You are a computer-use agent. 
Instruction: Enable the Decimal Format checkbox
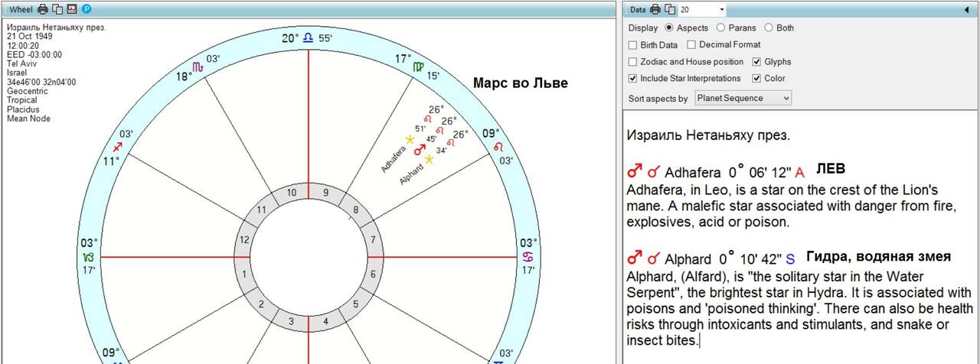click(691, 44)
